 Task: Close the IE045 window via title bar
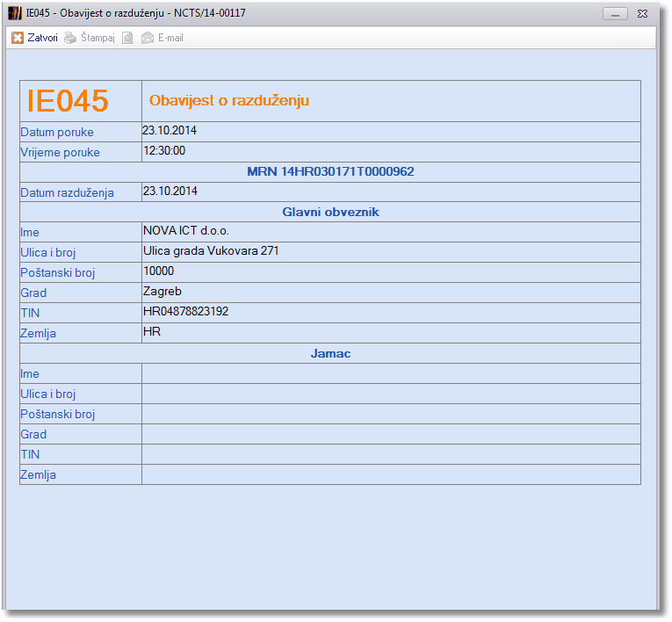642,14
